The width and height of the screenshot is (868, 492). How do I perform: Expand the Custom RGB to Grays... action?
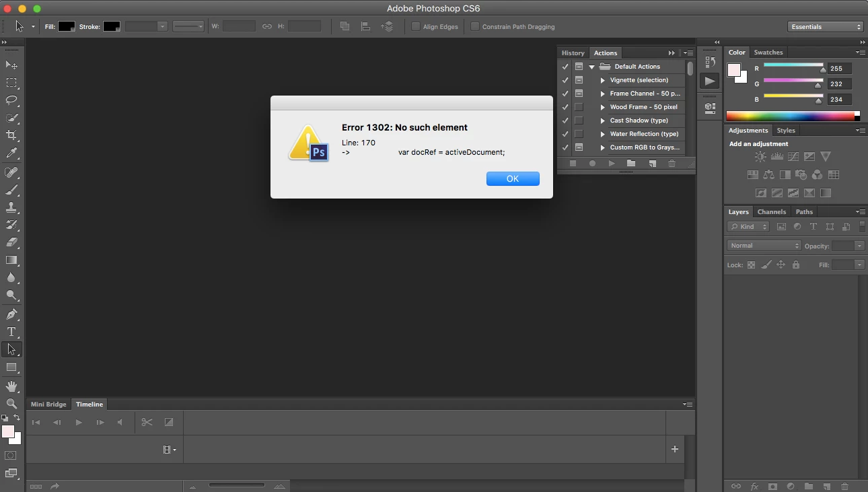pos(603,147)
